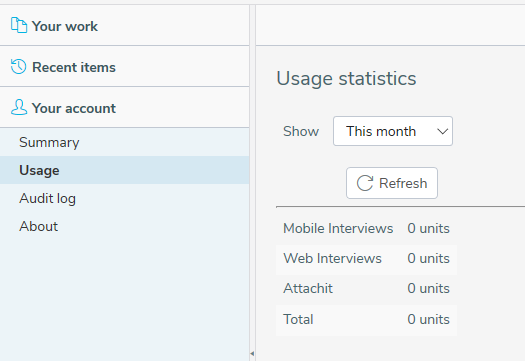Viewport: 525px width, 361px height.
Task: Open the Audit log page
Action: tap(125, 198)
